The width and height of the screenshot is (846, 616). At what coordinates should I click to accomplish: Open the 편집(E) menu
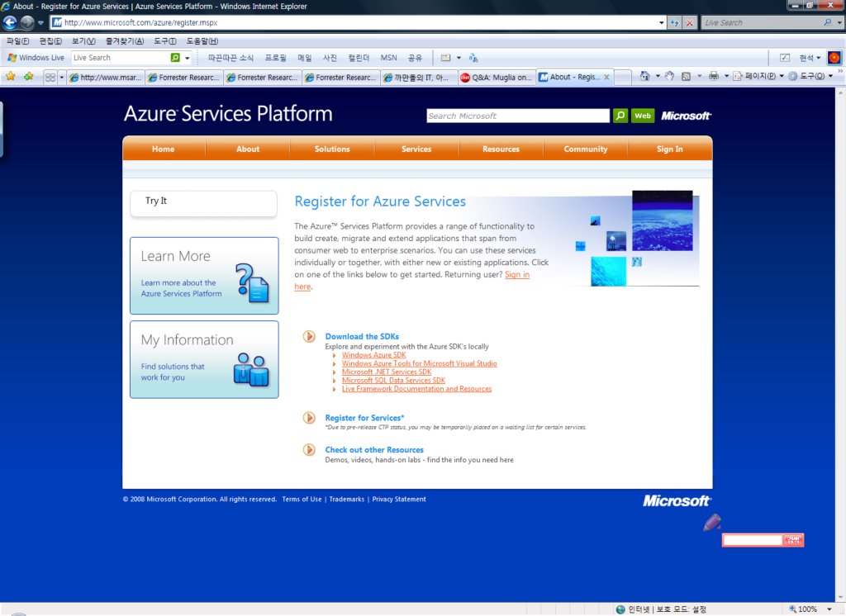pos(50,41)
